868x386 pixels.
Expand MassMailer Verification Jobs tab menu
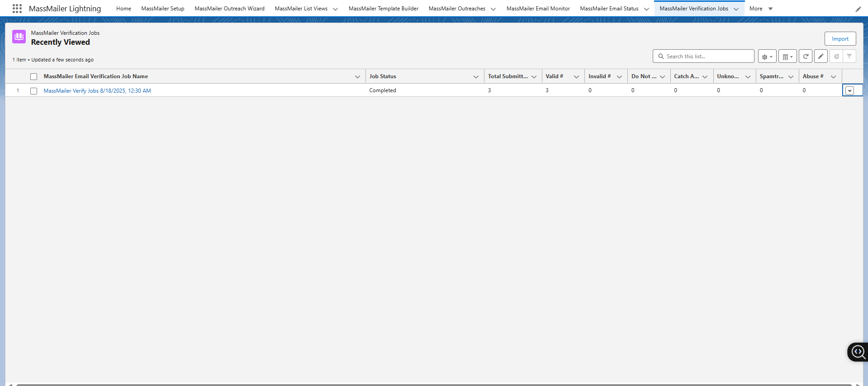[x=736, y=9]
